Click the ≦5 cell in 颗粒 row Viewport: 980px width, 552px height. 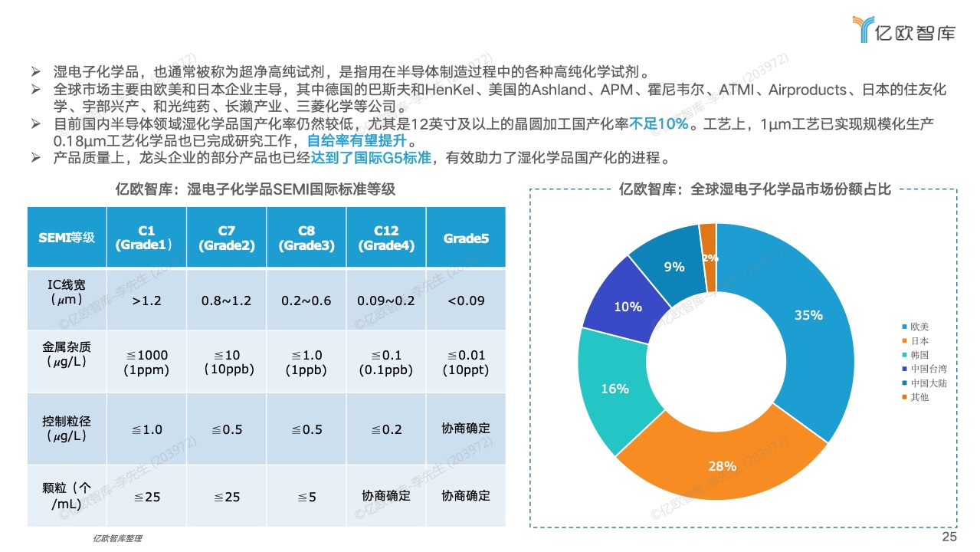pyautogui.click(x=306, y=496)
